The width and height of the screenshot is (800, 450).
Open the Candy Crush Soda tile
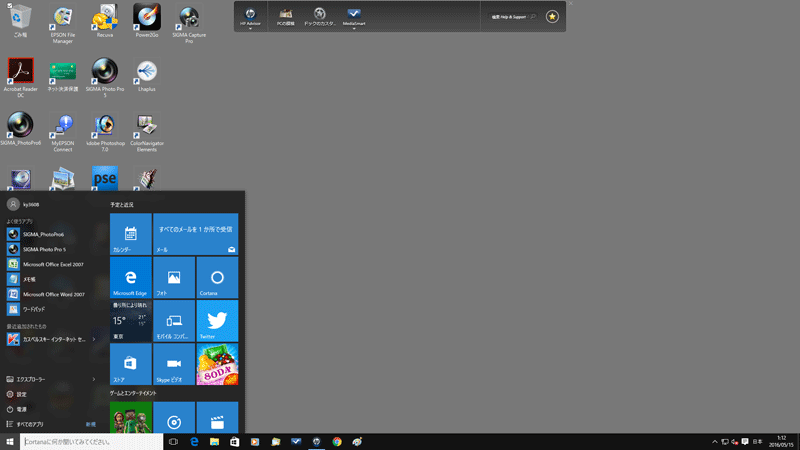click(217, 364)
